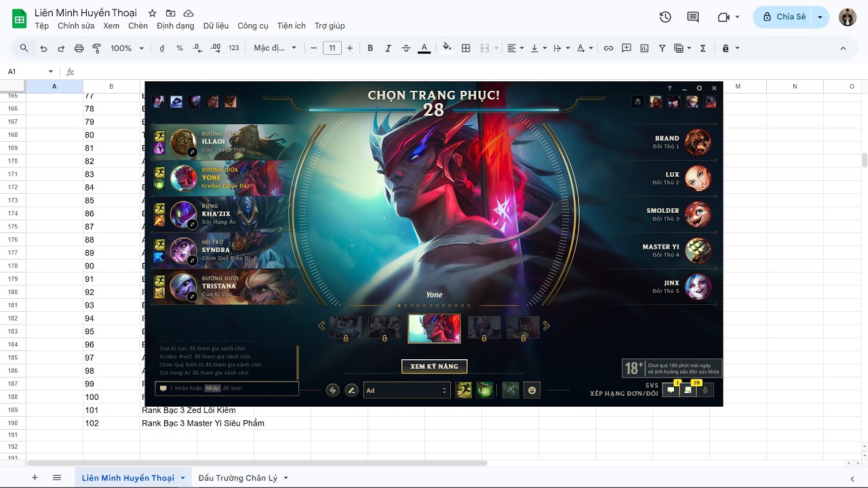Open the comments panel icon
Screen dimensions: 868x488
point(693,17)
